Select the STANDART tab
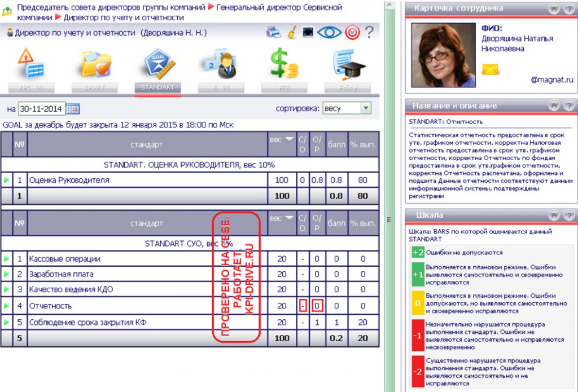The width and height of the screenshot is (578, 392). pyautogui.click(x=158, y=87)
